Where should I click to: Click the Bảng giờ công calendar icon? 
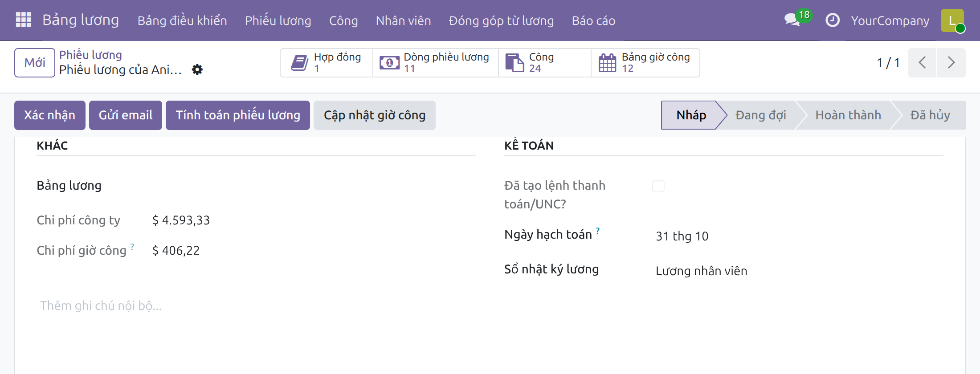coord(607,63)
